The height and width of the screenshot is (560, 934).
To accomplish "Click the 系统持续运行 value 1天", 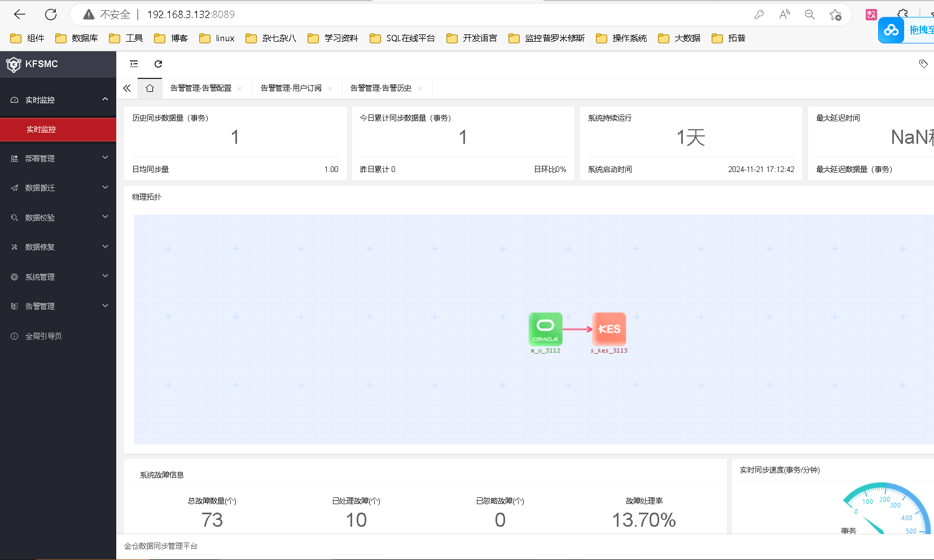I will [691, 138].
